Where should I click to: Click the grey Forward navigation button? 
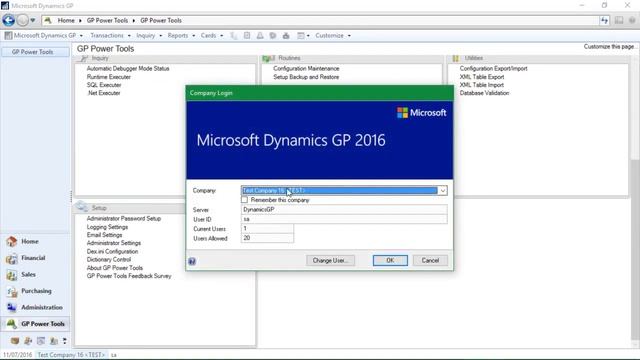22,20
